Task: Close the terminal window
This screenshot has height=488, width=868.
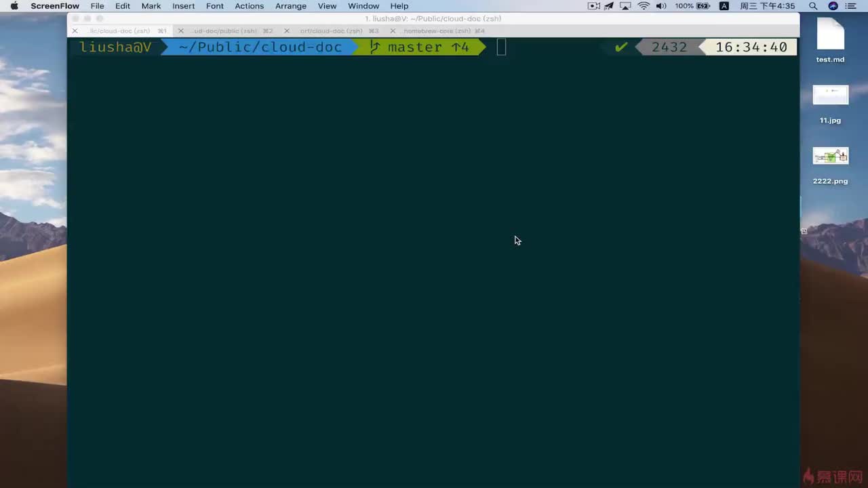Action: coord(75,18)
